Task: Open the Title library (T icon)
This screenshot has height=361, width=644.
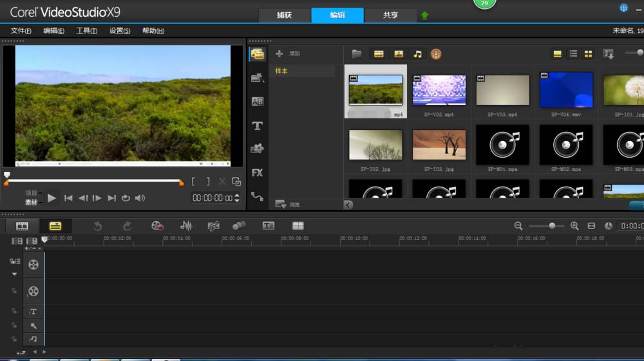Action: 257,125
